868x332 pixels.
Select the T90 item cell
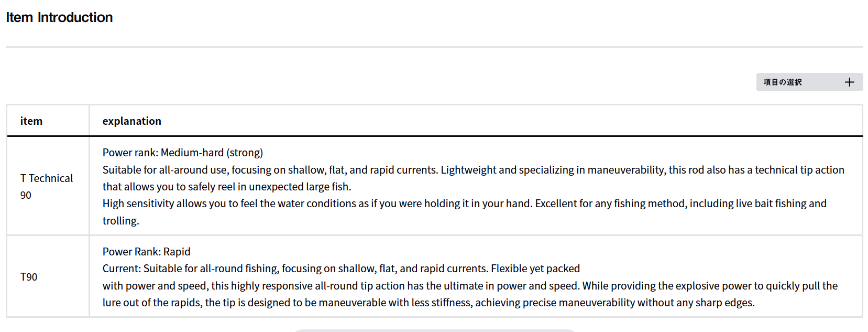coord(29,277)
